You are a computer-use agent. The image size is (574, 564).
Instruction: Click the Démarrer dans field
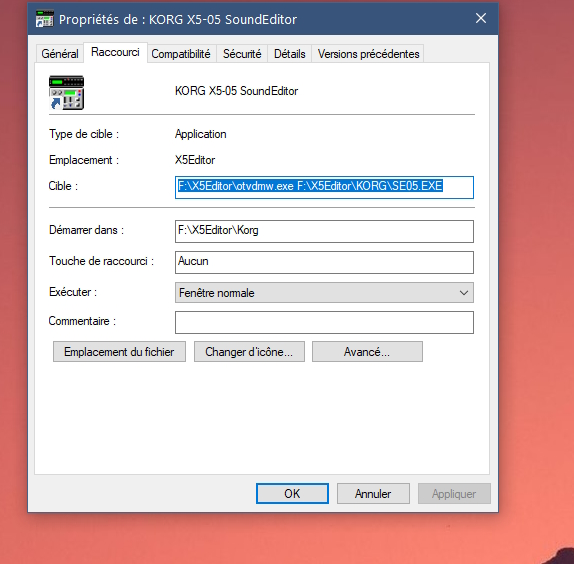point(324,231)
